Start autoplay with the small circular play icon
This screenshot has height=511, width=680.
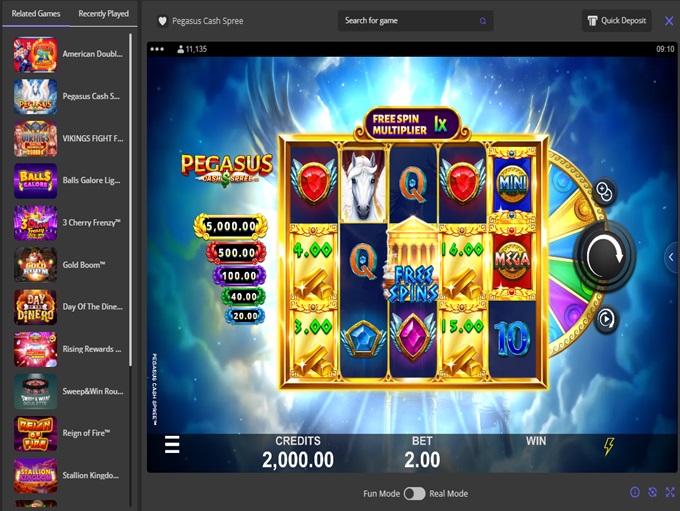tap(606, 320)
